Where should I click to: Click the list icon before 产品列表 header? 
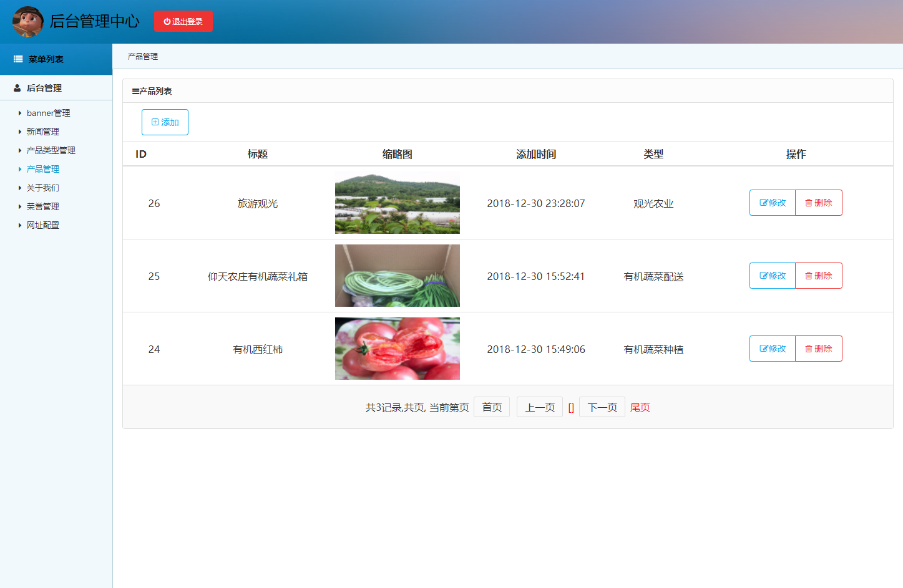pos(133,90)
